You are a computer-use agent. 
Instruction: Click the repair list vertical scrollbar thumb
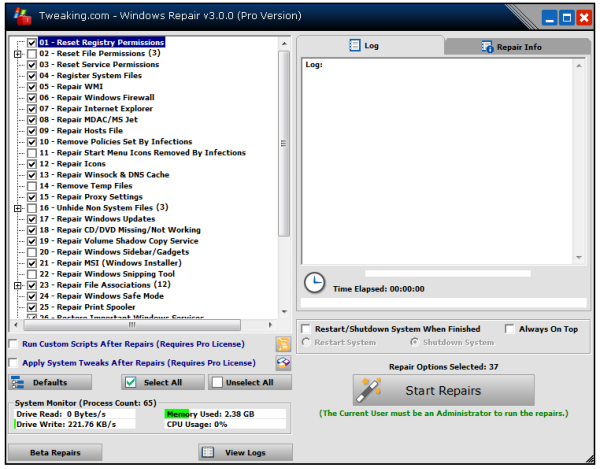[x=284, y=143]
